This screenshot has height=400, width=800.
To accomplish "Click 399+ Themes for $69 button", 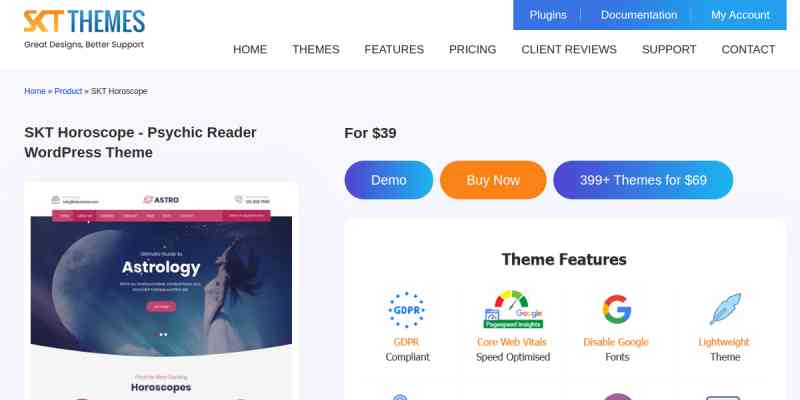I will [x=643, y=180].
